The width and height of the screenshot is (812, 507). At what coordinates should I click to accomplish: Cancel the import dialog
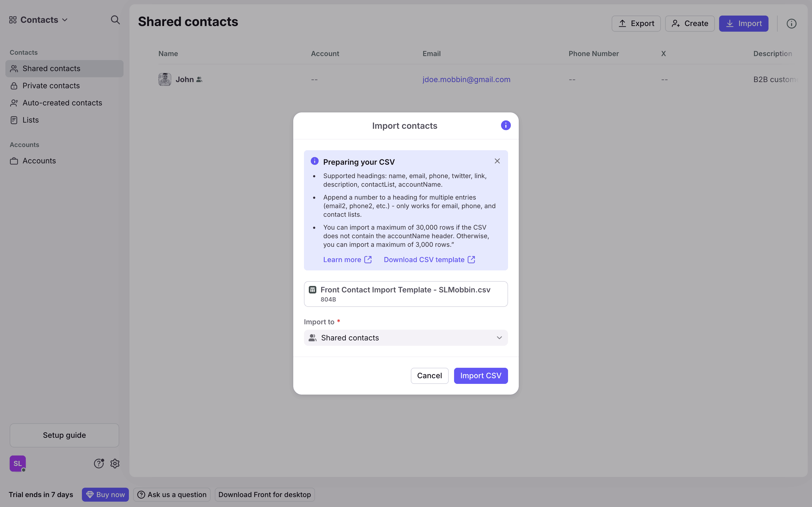coord(429,376)
